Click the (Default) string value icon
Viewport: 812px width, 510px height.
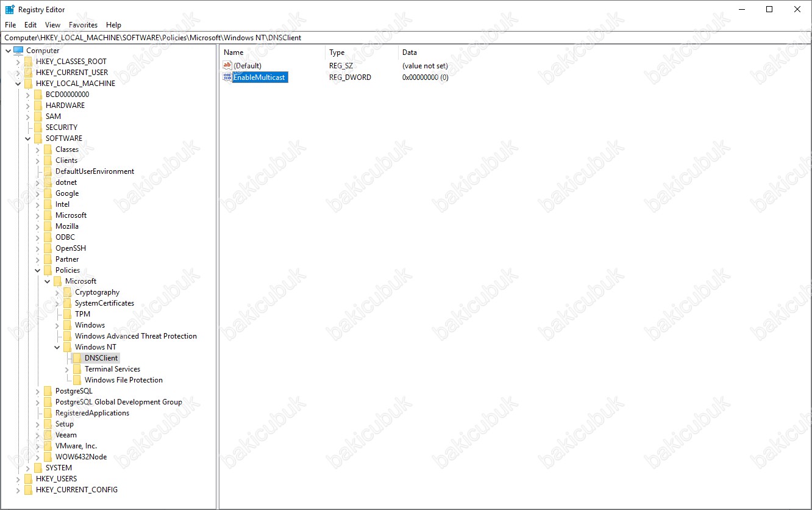227,66
